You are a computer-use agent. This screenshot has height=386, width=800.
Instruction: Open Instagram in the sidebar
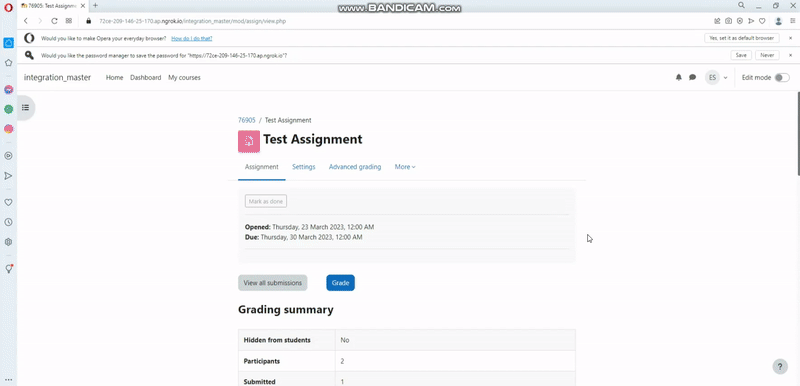coord(8,129)
